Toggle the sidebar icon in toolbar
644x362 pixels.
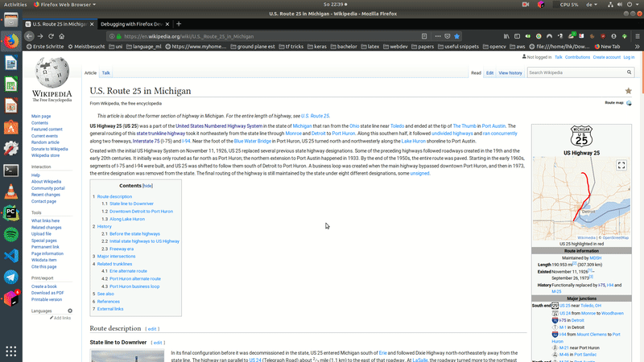tap(517, 36)
